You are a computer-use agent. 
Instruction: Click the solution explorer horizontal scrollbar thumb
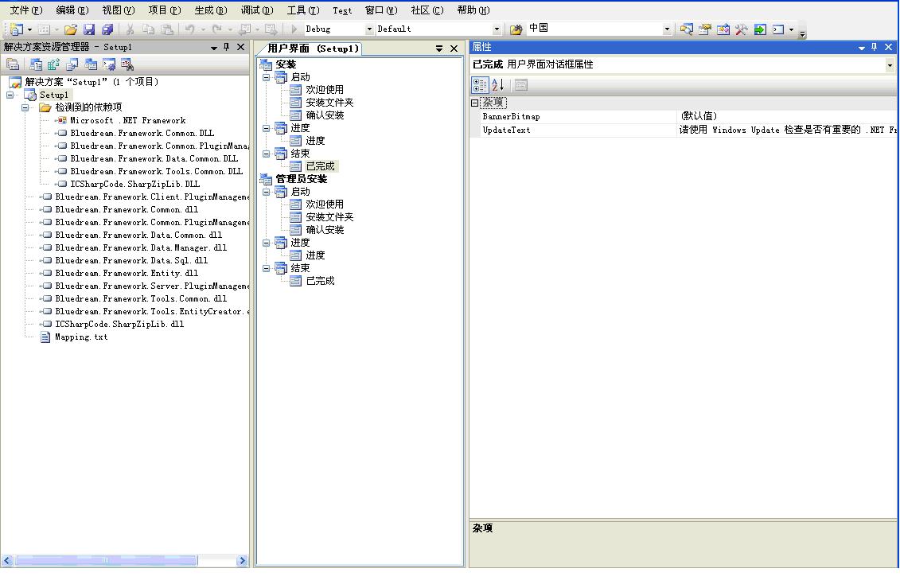click(x=105, y=561)
